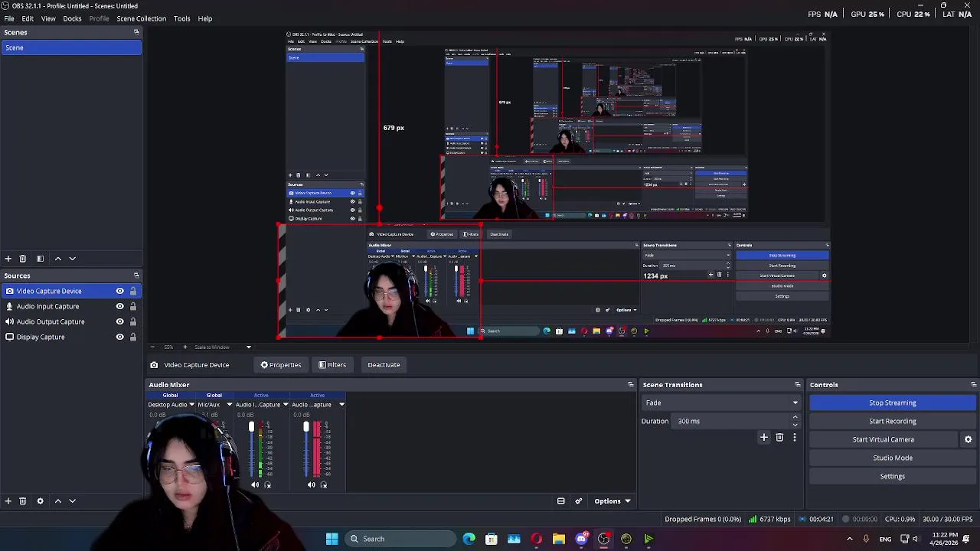Screen dimensions: 980x551
Task: Float the Controls dock icon
Action: (x=973, y=385)
